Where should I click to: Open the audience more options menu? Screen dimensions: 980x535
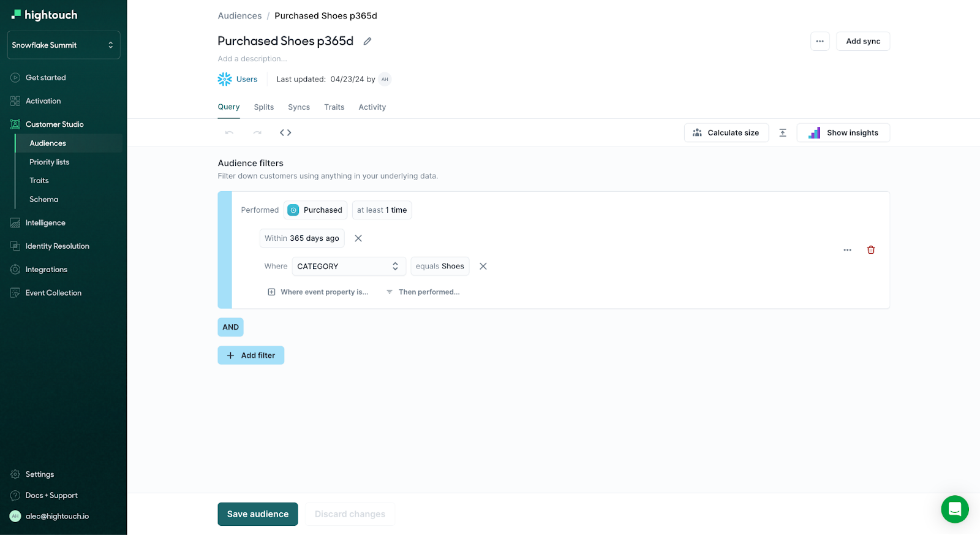820,41
